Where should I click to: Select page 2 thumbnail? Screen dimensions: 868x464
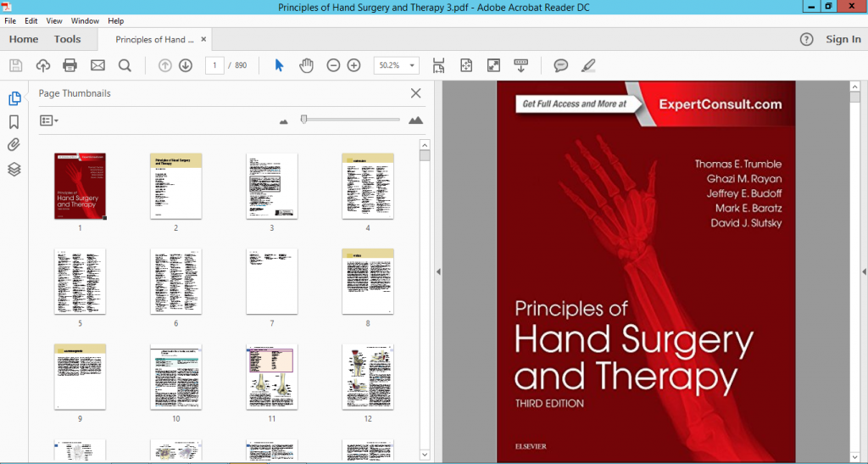[x=176, y=187]
